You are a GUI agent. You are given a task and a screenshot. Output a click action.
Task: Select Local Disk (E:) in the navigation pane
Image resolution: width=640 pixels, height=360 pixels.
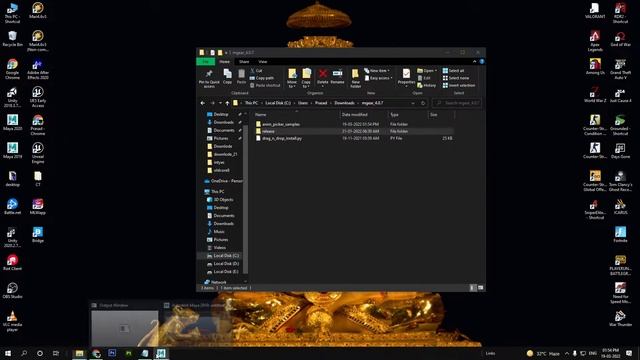pyautogui.click(x=226, y=271)
